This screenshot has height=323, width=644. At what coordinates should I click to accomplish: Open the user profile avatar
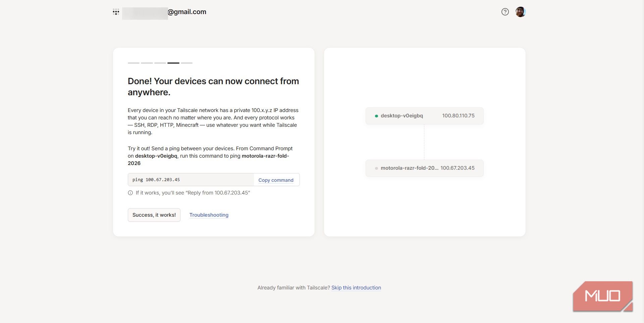[521, 12]
